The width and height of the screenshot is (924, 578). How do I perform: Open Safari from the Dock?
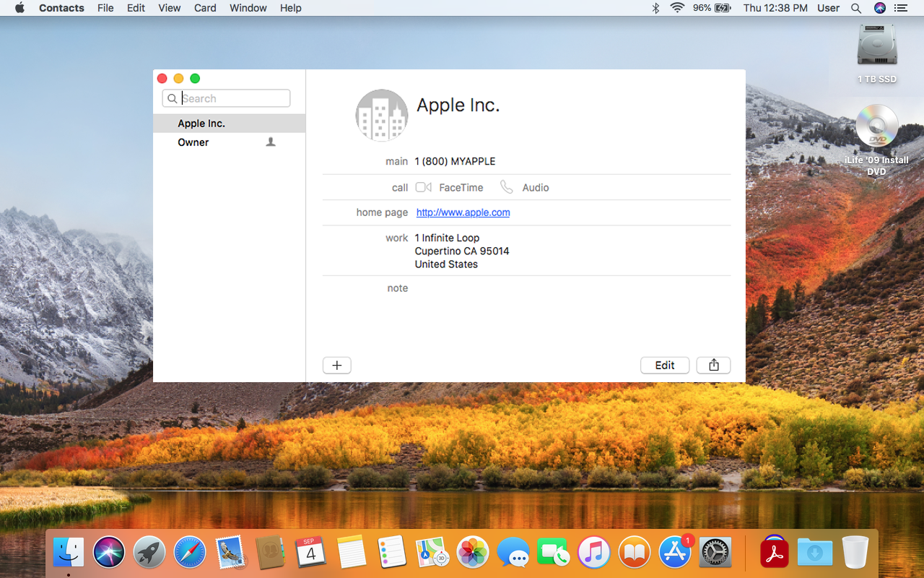click(x=190, y=553)
